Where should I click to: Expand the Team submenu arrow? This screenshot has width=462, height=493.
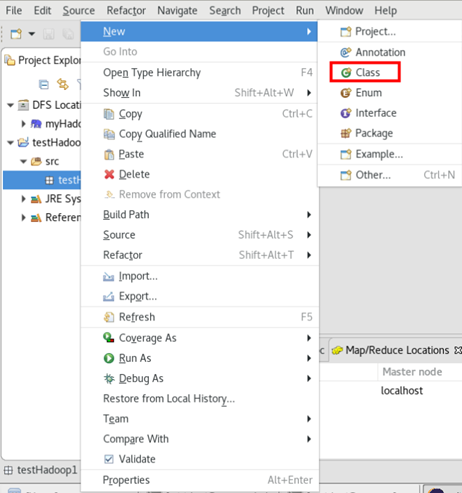pos(309,419)
